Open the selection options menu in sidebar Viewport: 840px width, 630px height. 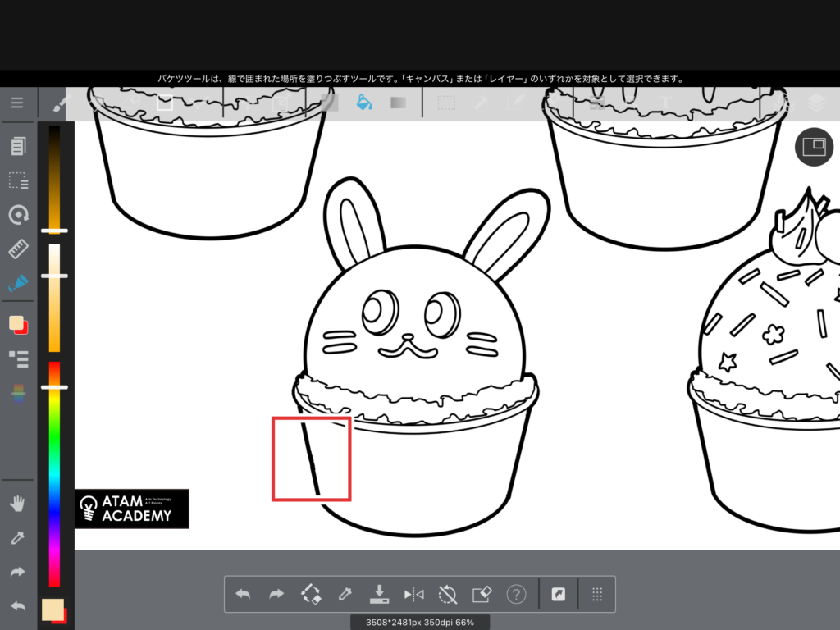18,181
